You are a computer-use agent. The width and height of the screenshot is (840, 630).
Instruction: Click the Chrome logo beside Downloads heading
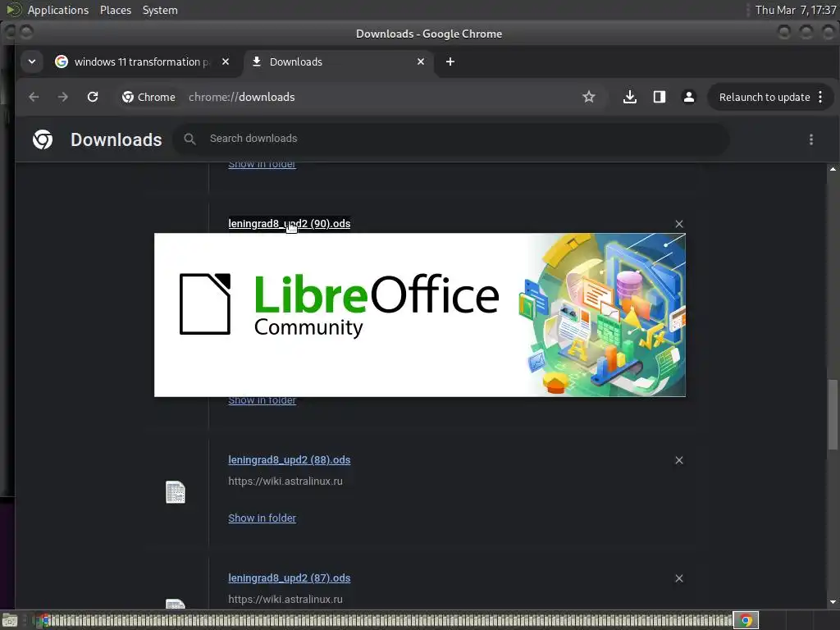(x=43, y=139)
